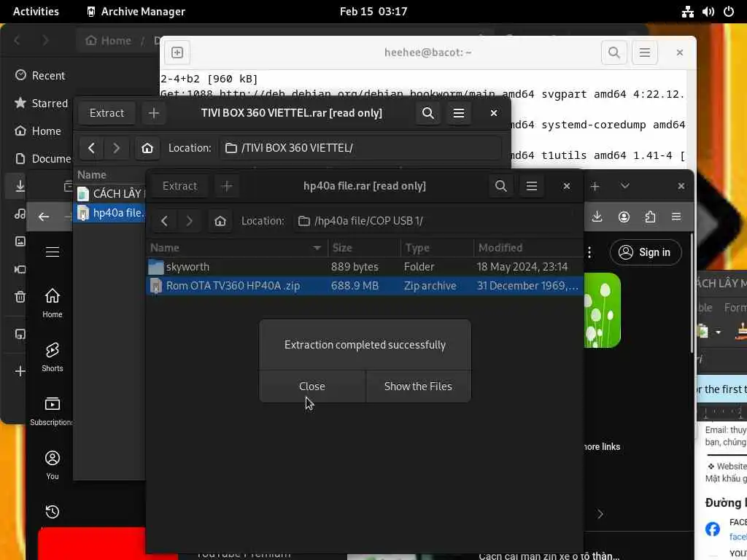This screenshot has height=560, width=747.
Task: Open Archive Manager app menu in top bar
Action: [x=136, y=12]
